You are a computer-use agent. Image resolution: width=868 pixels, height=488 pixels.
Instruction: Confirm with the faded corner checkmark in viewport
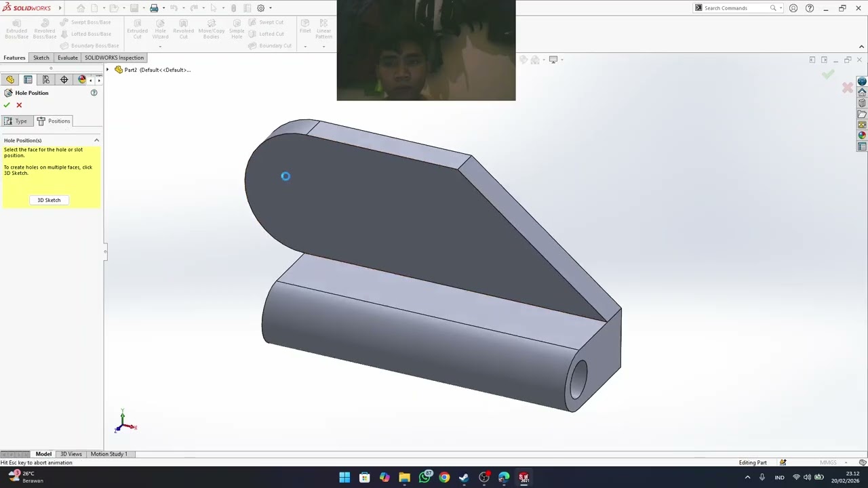[x=828, y=75]
